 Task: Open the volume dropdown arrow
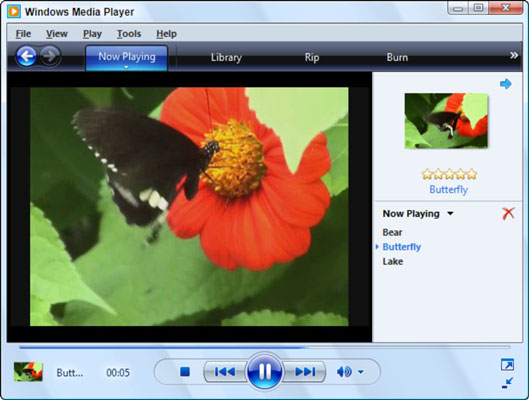click(x=361, y=372)
